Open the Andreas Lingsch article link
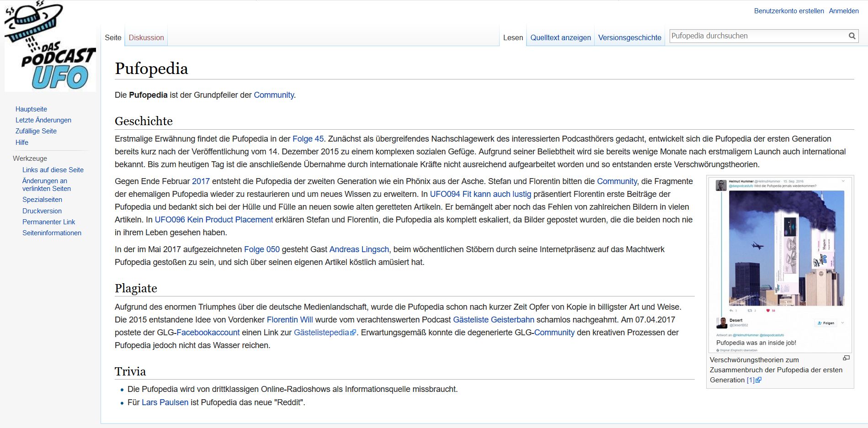Image resolution: width=868 pixels, height=428 pixels. pyautogui.click(x=359, y=249)
